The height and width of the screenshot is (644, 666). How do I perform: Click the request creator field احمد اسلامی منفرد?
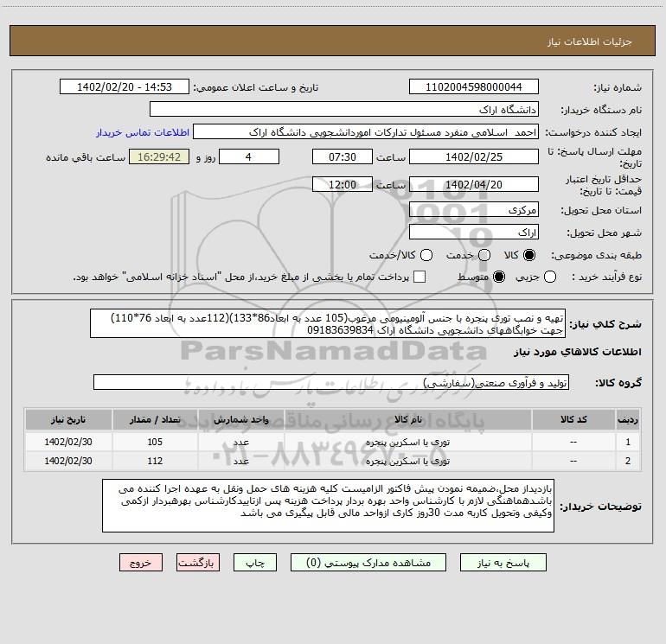click(366, 131)
